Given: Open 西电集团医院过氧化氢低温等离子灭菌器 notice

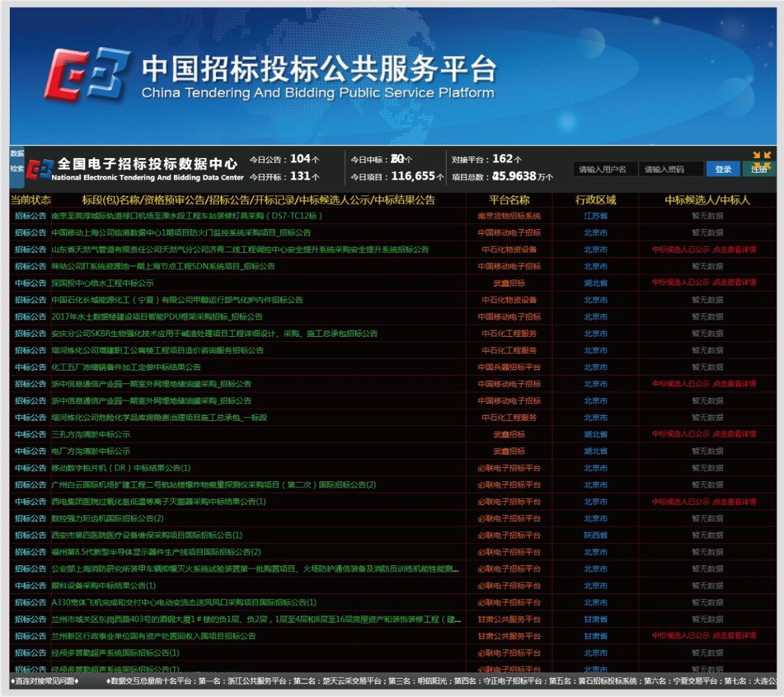Looking at the screenshot, I should pyautogui.click(x=159, y=502).
